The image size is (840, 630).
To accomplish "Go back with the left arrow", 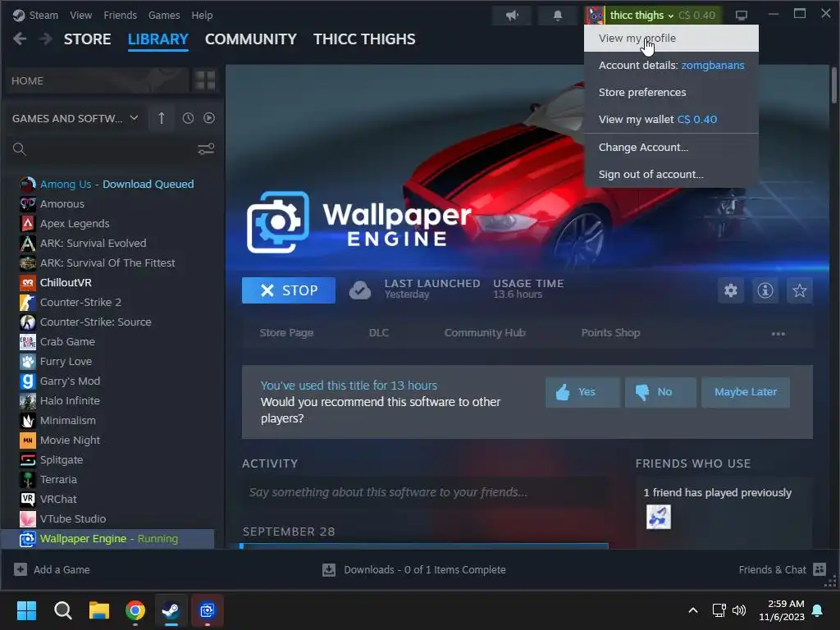I will 20,39.
